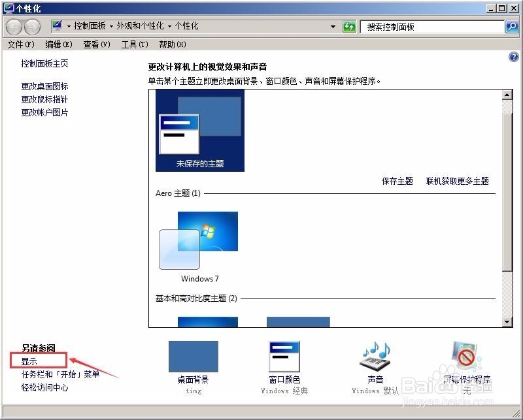Click the refresh icon beside the search box
Screen dimensions: 523x420
coord(349,26)
